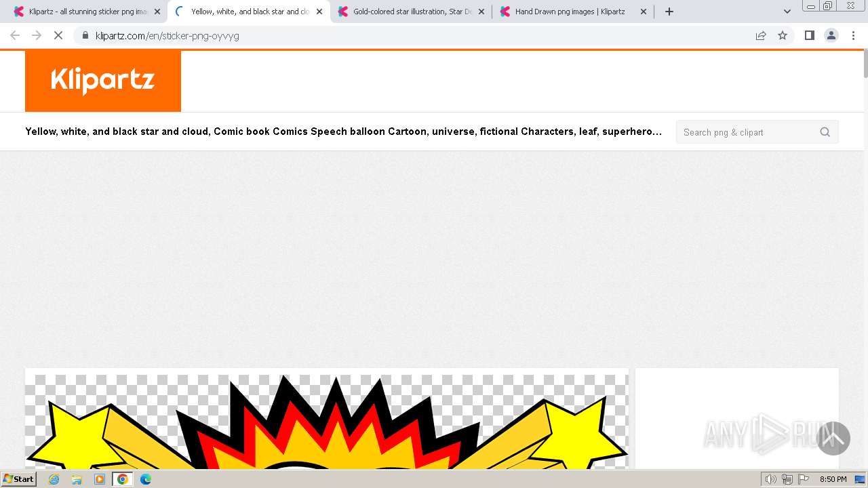
Task: Click the sticker title heading text
Action: pyautogui.click(x=344, y=131)
